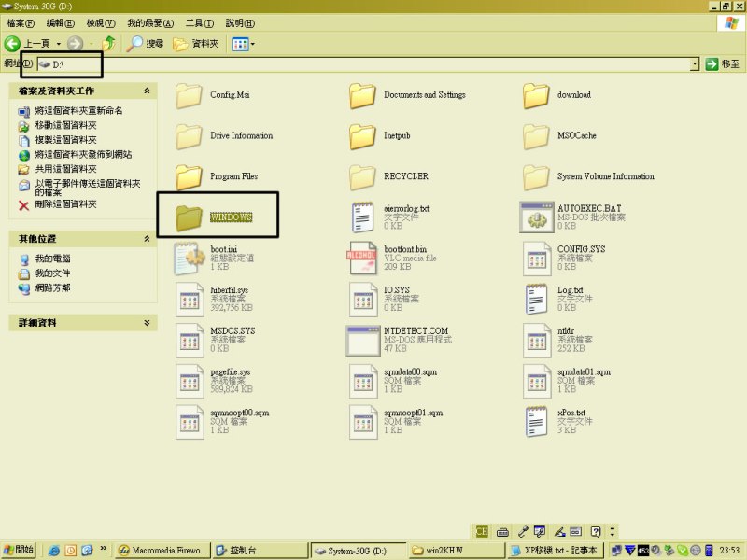This screenshot has width=747, height=560.
Task: Switch to win2KHW taskbar button
Action: 457,551
